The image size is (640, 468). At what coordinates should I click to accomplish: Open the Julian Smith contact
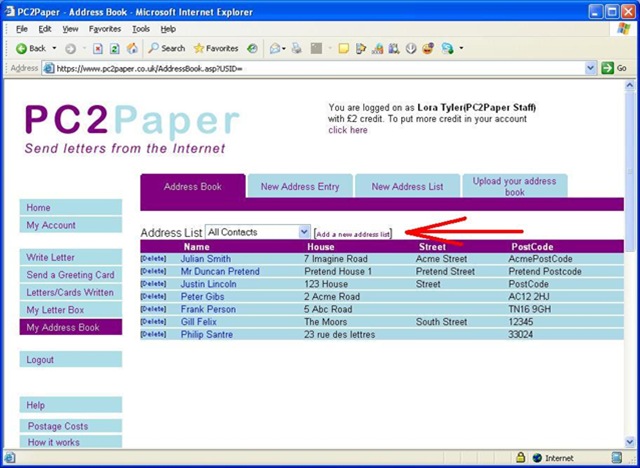click(x=206, y=259)
